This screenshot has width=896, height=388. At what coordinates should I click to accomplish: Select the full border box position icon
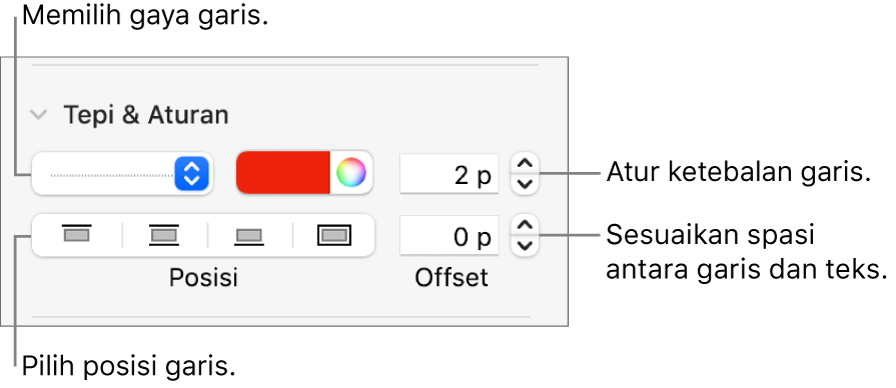point(334,235)
